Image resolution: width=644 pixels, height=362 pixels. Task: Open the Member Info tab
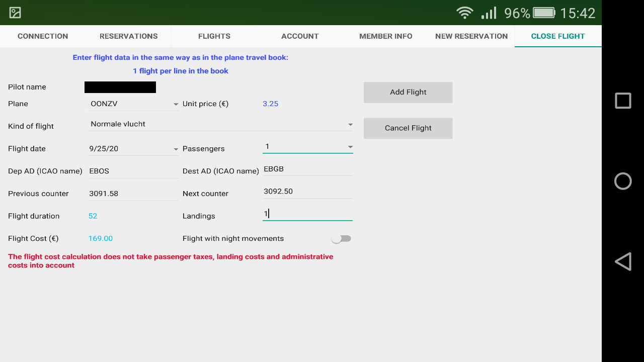click(385, 36)
